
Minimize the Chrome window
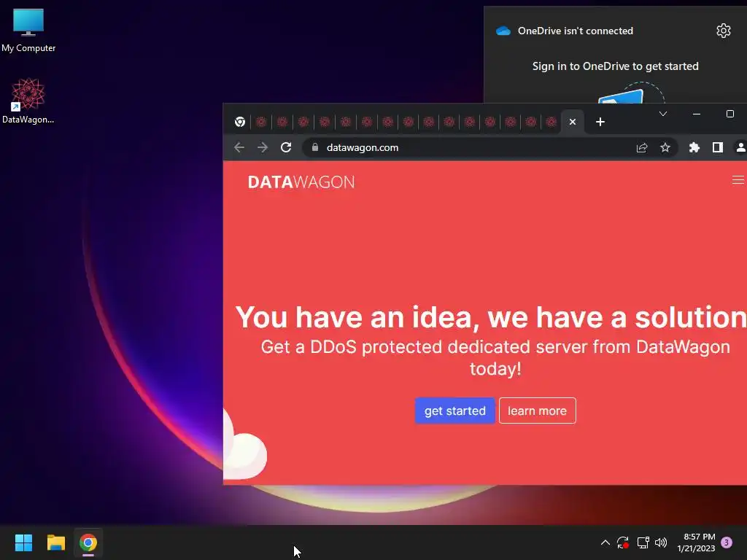(696, 114)
